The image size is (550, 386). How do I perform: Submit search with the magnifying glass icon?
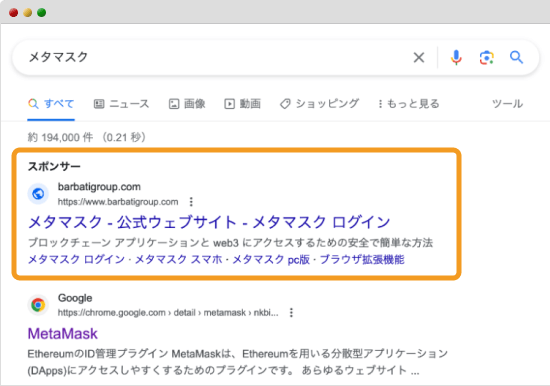coord(516,57)
